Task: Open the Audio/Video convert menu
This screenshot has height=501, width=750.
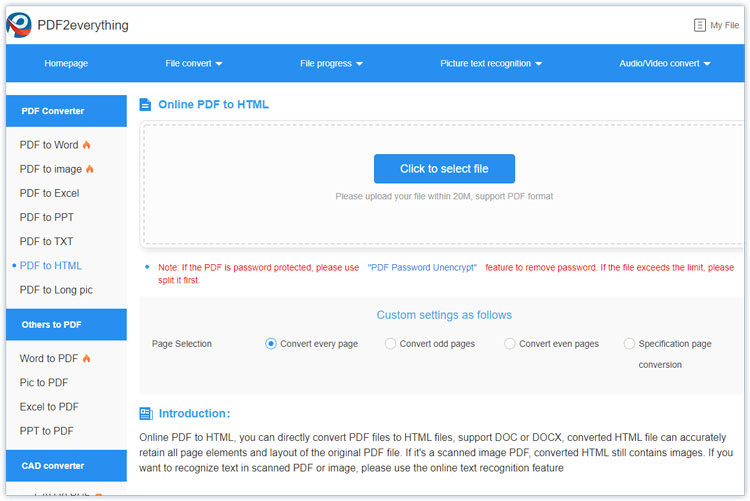Action: (665, 63)
